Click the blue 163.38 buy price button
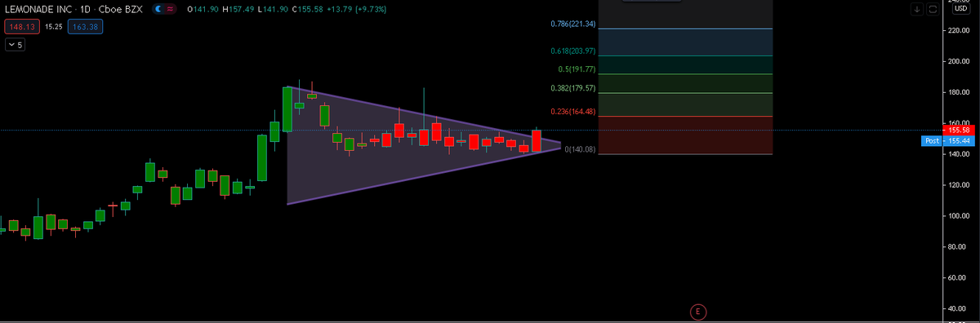Image resolution: width=980 pixels, height=323 pixels. [86, 27]
